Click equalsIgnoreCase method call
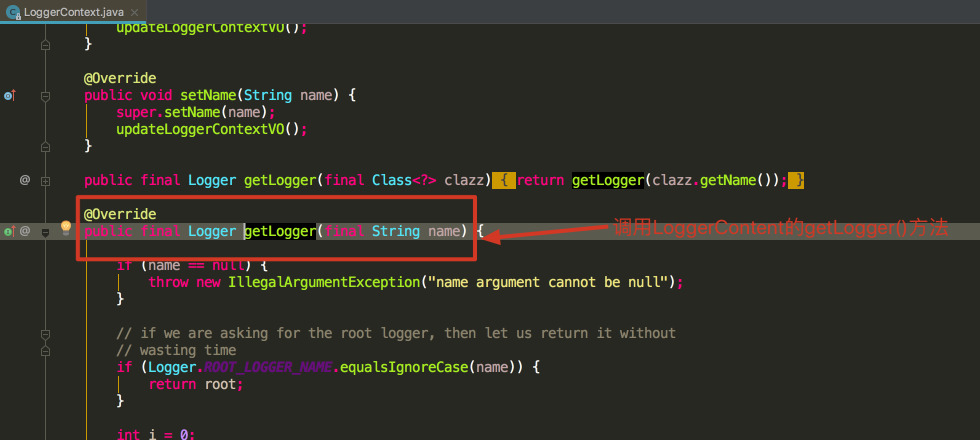The width and height of the screenshot is (980, 440). pos(404,367)
